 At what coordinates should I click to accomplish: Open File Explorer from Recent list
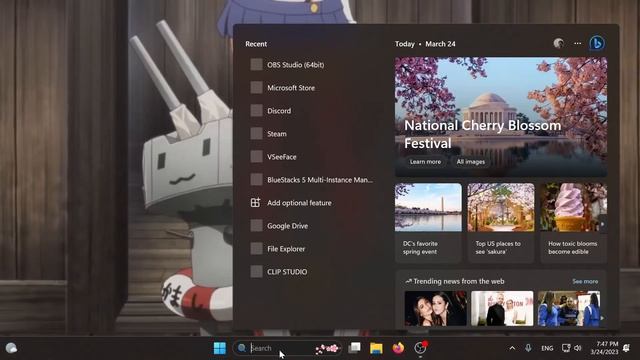pos(311,249)
